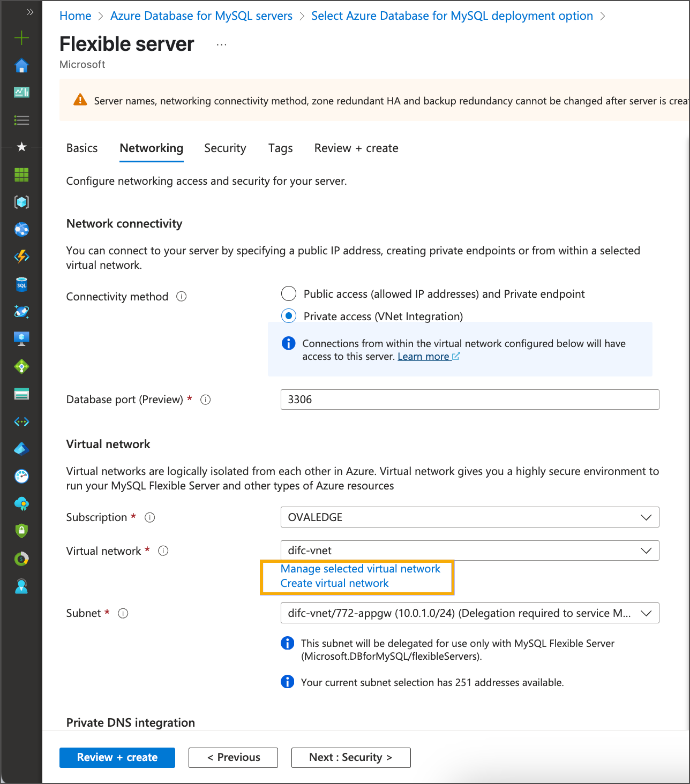The image size is (690, 784).
Task: Expand the Virtual network dropdown difc-vnet
Action: (469, 551)
